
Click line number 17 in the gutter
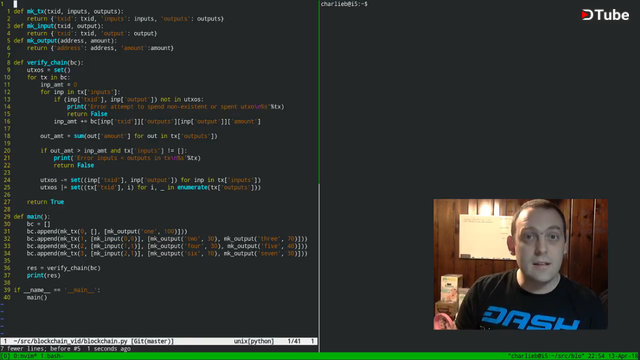tap(7, 129)
